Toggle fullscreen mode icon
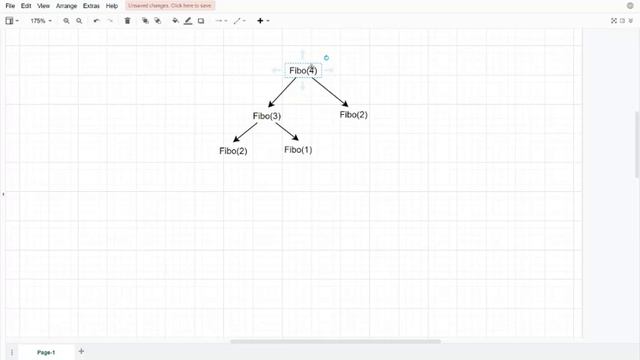The image size is (640, 360). coord(613,21)
